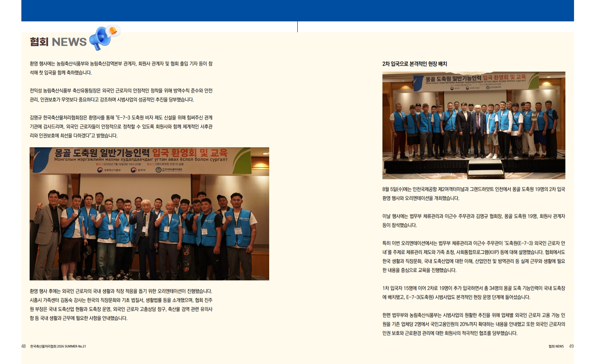The height and width of the screenshot is (364, 595).
Task: Click the 농림축산식품부 logo on the left banner
Action: tap(109, 170)
